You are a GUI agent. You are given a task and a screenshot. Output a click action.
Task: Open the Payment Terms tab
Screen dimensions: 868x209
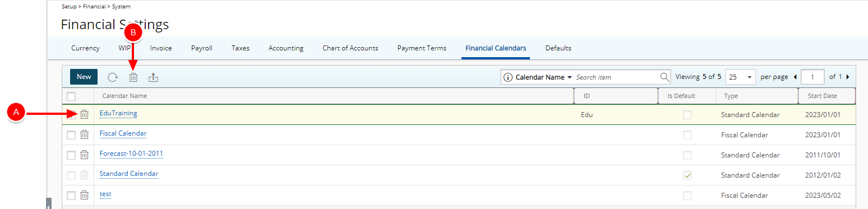click(x=422, y=48)
